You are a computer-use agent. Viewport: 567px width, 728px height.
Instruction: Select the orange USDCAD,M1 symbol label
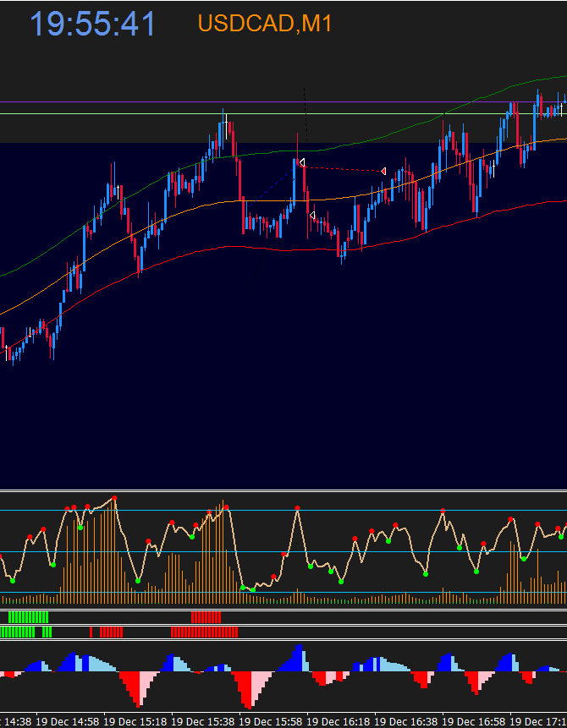[264, 23]
